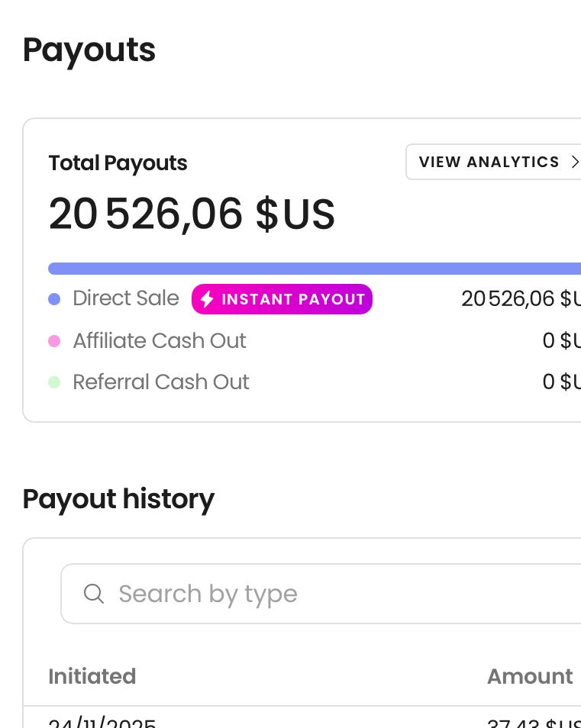Click the Total Payouts amount 20 526,06 $US
Image resolution: width=581 pixels, height=728 pixels.
coord(192,214)
